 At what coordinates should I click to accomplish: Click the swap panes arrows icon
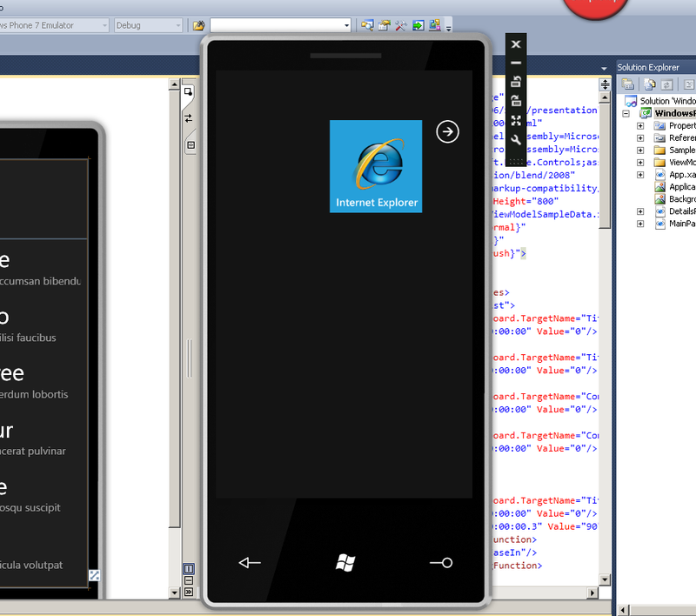(x=189, y=118)
